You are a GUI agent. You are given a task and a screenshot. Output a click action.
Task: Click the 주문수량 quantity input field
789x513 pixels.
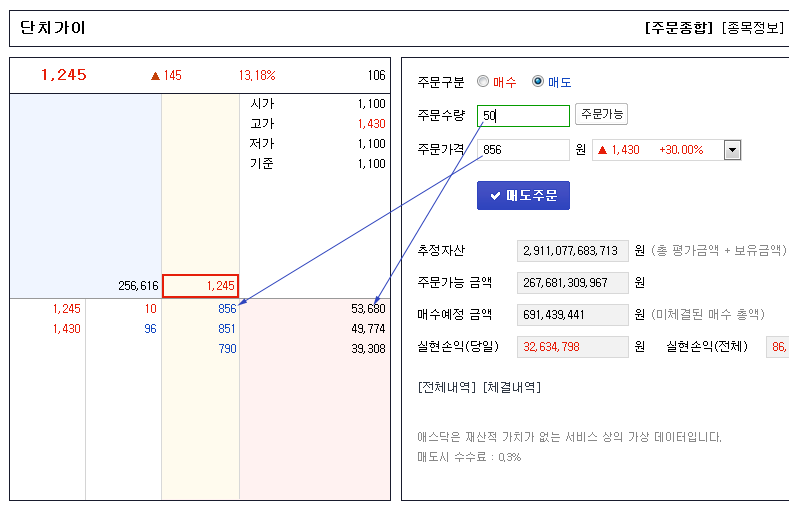point(523,116)
